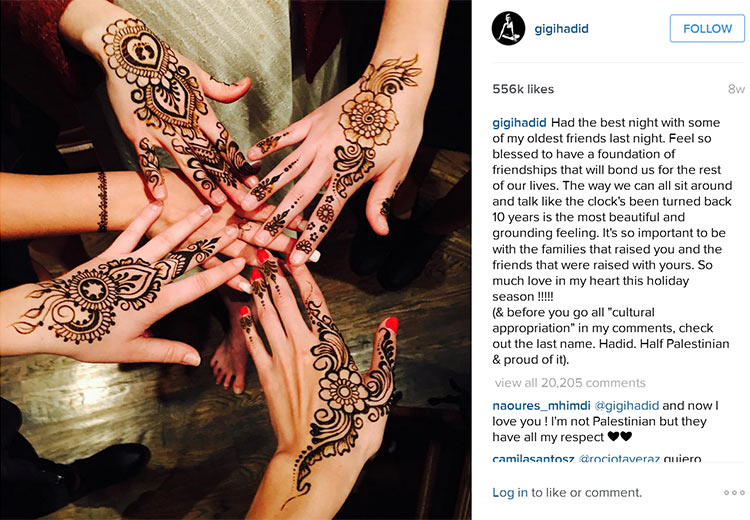Open the 8w post timestamp
This screenshot has width=750, height=520.
pyautogui.click(x=736, y=89)
